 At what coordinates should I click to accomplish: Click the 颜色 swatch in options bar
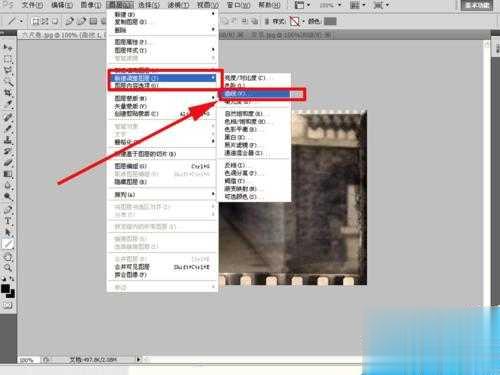pos(330,21)
